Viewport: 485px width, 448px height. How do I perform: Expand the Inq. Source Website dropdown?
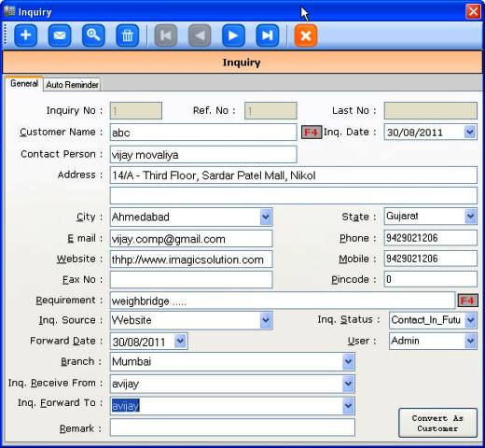pos(266,320)
